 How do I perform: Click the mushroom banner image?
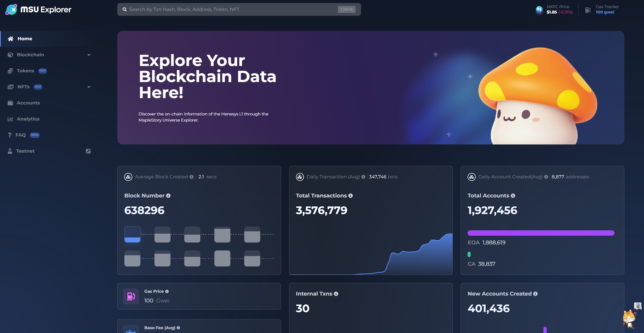click(x=538, y=96)
